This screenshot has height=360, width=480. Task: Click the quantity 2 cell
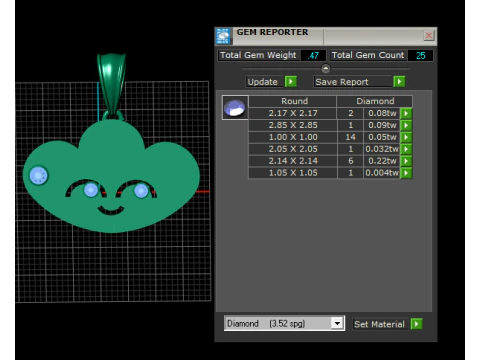pos(350,113)
